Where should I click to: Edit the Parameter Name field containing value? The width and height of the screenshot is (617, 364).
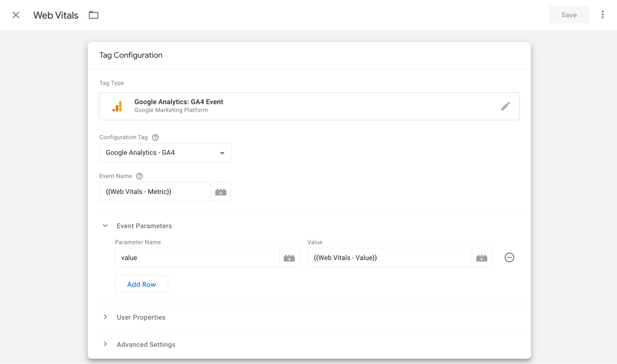(x=197, y=258)
